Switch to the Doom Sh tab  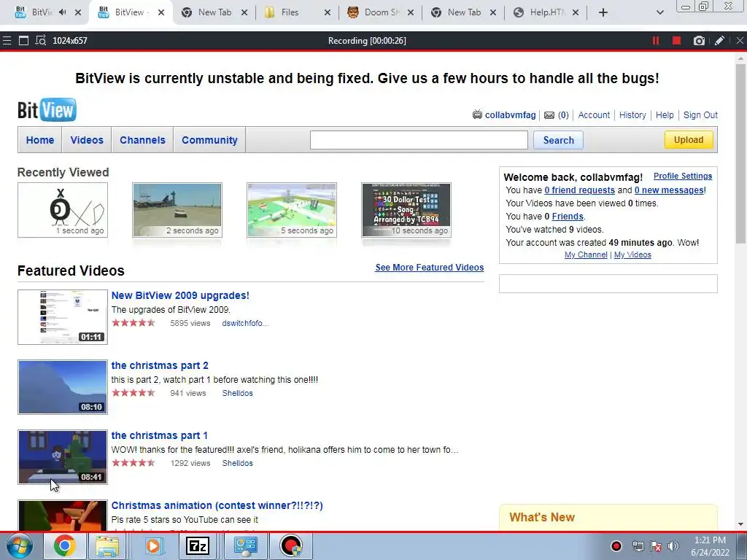coord(381,12)
